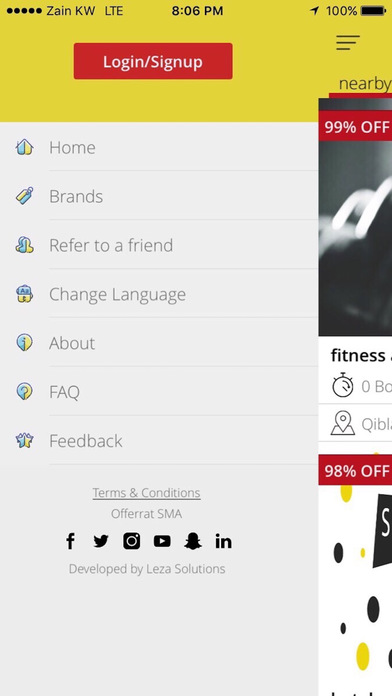Open the hamburger menu icon
Screen dimensions: 392x696
tap(348, 43)
